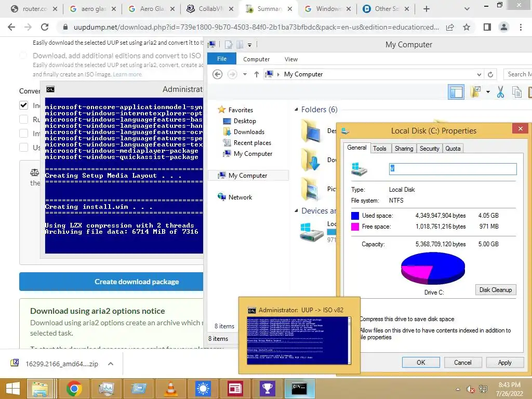Select Recent places in Favorites
Image resolution: width=532 pixels, height=399 pixels.
click(x=252, y=142)
